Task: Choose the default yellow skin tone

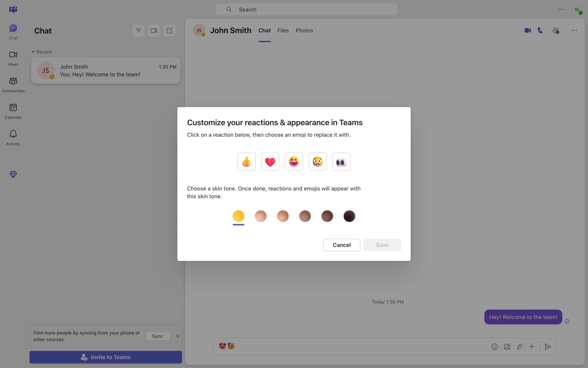Action: (238, 216)
